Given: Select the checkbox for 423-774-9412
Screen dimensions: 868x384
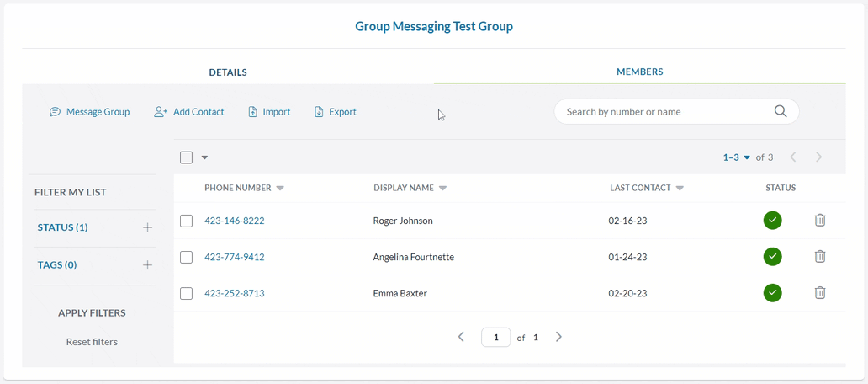Looking at the screenshot, I should pyautogui.click(x=187, y=258).
